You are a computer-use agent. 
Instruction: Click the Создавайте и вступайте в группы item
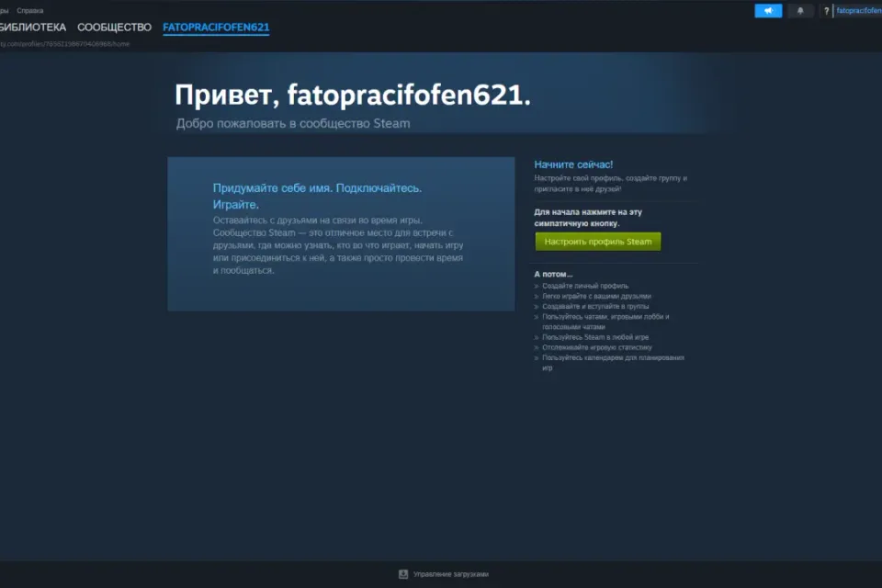(595, 306)
